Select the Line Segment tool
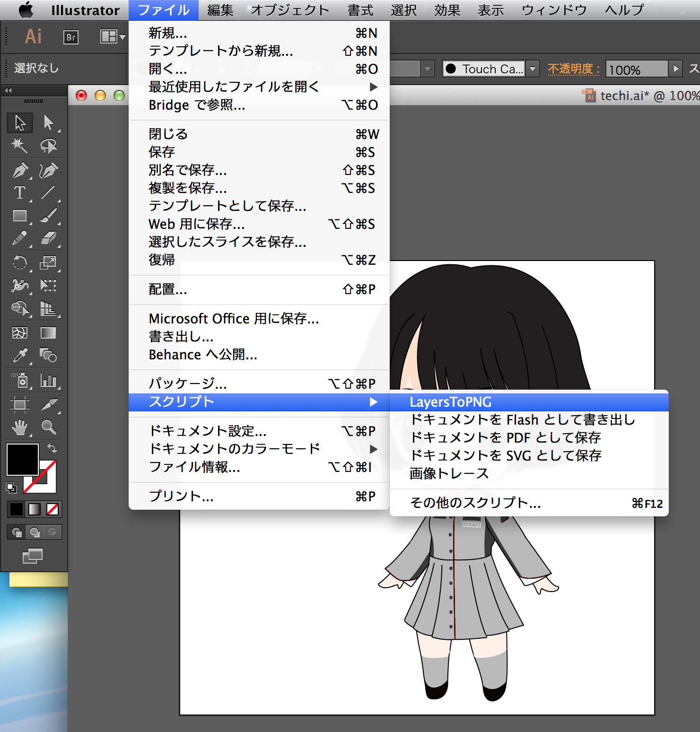Viewport: 700px width, 732px height. click(48, 193)
